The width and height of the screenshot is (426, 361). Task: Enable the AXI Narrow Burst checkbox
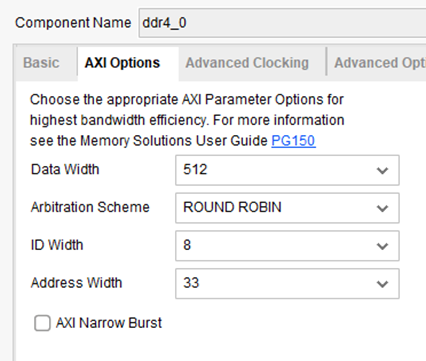(42, 323)
